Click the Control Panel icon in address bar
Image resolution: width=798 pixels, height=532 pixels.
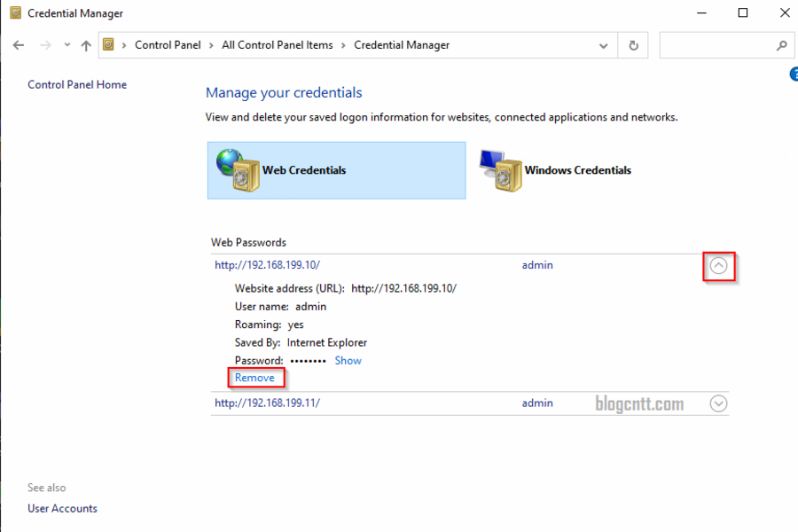click(107, 44)
